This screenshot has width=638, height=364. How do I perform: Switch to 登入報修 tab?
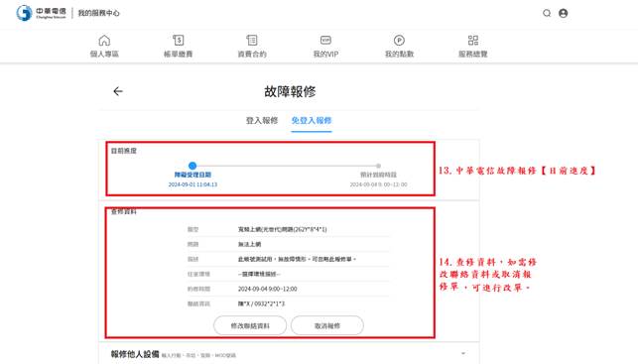click(x=262, y=120)
